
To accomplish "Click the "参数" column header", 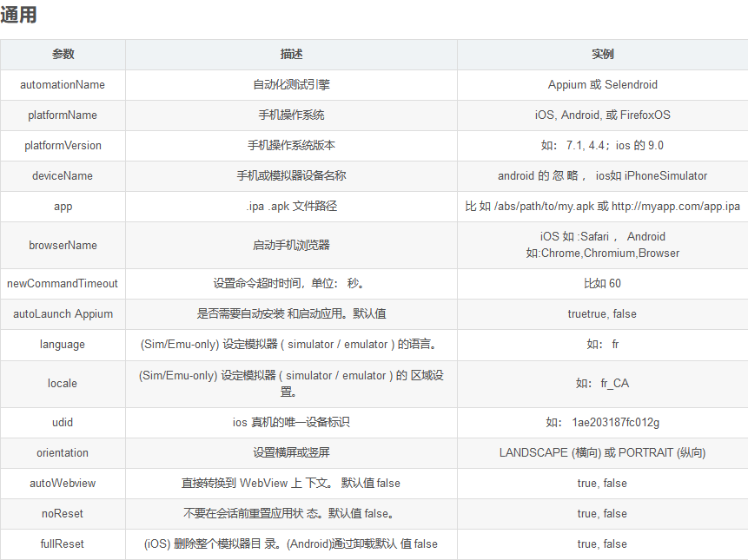I will point(63,55).
